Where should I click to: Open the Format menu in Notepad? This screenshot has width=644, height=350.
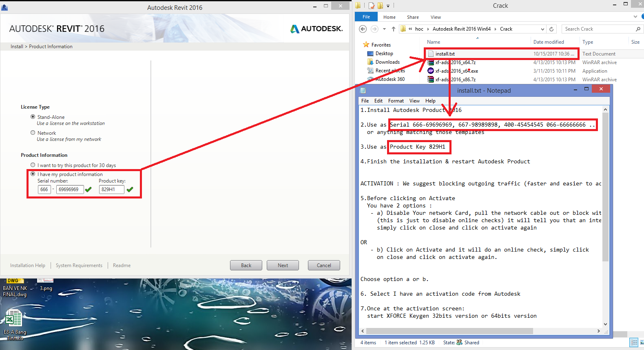pyautogui.click(x=396, y=101)
